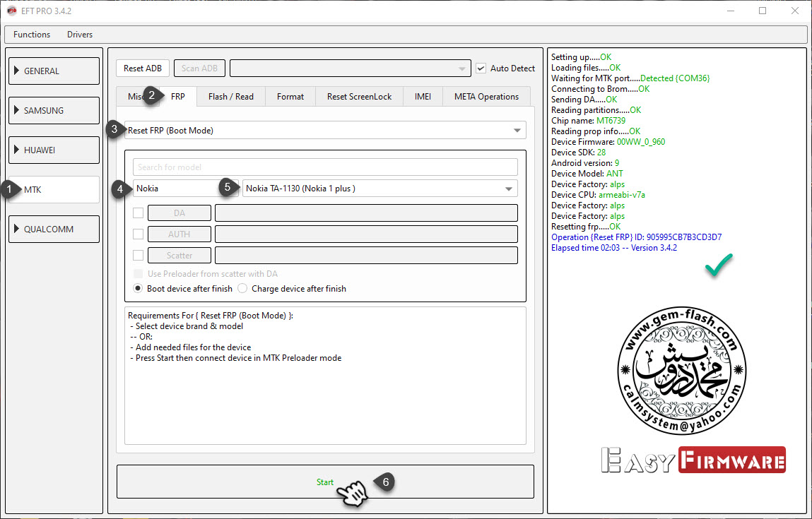812x519 pixels.
Task: Click the EFT PRO app icon in title bar
Action: (11, 11)
